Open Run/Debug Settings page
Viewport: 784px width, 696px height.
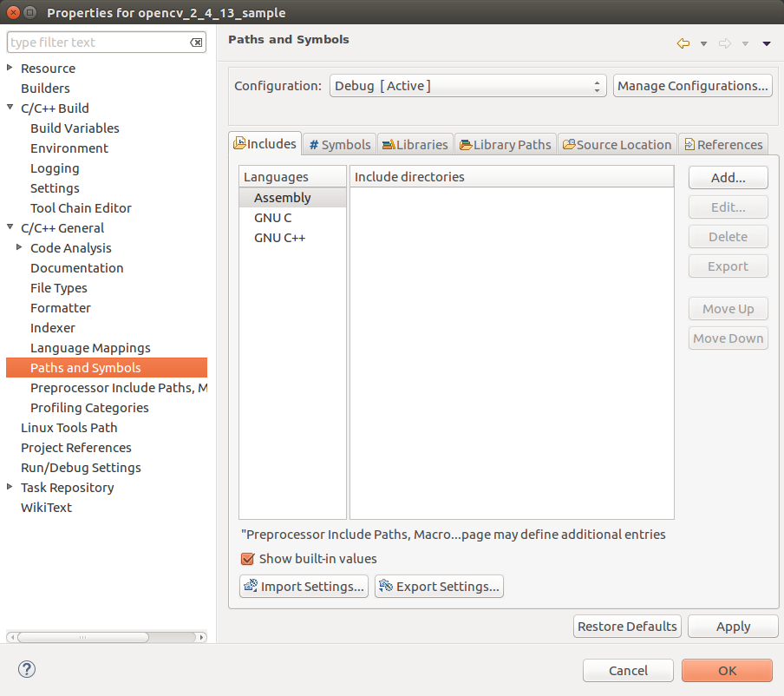tap(81, 468)
